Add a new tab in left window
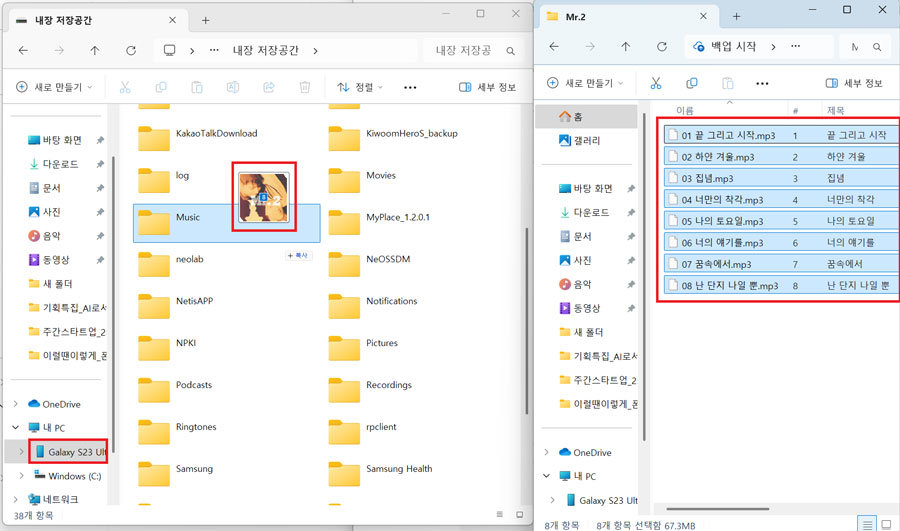 pos(206,20)
